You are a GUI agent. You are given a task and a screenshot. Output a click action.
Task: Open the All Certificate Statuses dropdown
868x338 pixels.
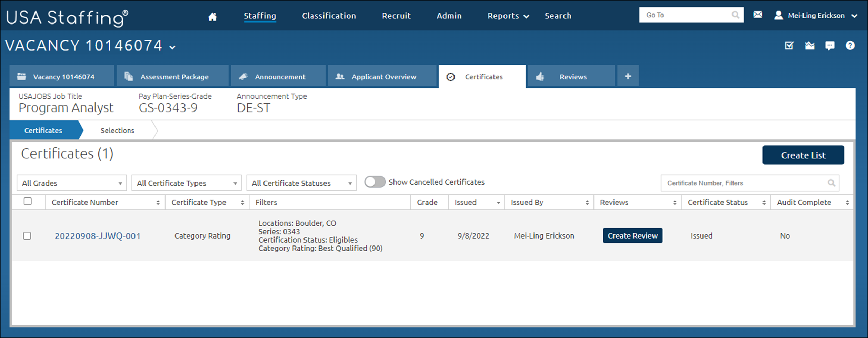point(301,183)
